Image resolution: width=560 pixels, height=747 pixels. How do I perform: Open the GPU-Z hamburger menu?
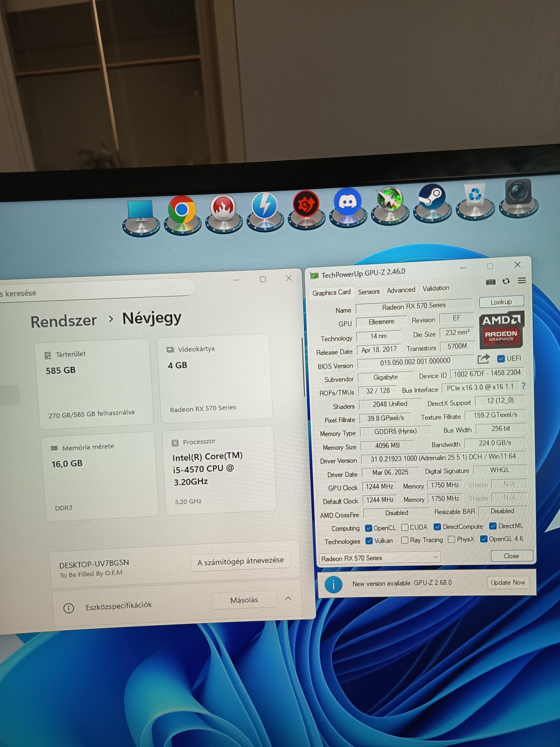[522, 281]
